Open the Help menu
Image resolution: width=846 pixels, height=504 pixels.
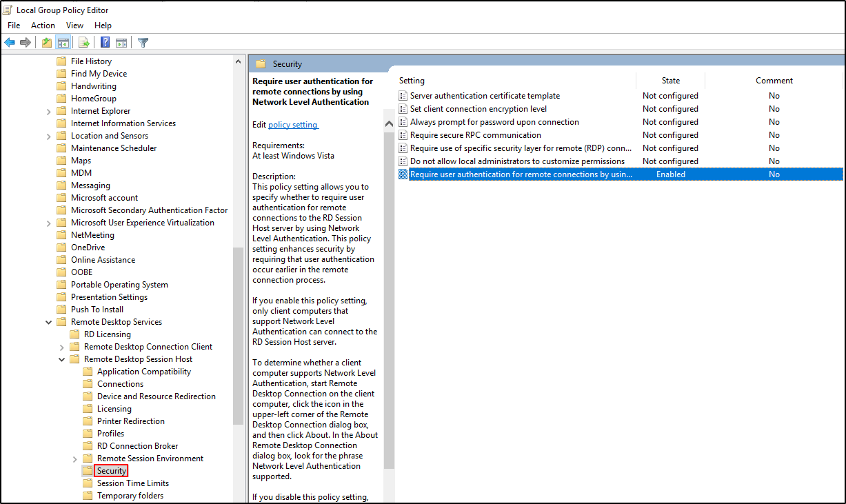[x=103, y=26]
